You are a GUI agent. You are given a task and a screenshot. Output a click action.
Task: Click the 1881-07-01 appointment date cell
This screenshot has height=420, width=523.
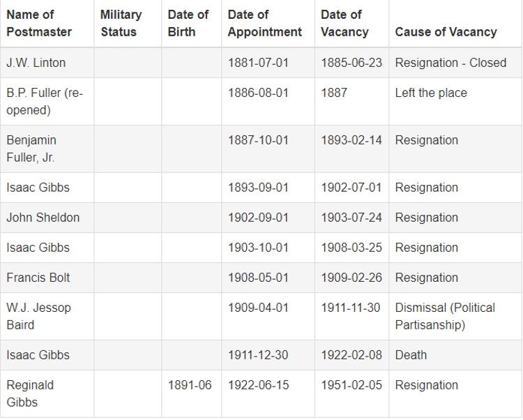[x=268, y=63]
